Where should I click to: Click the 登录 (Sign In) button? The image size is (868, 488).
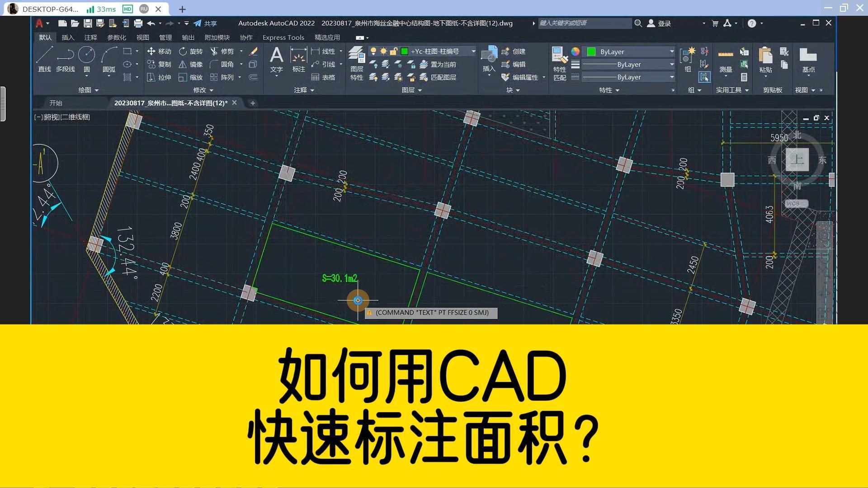coord(663,23)
